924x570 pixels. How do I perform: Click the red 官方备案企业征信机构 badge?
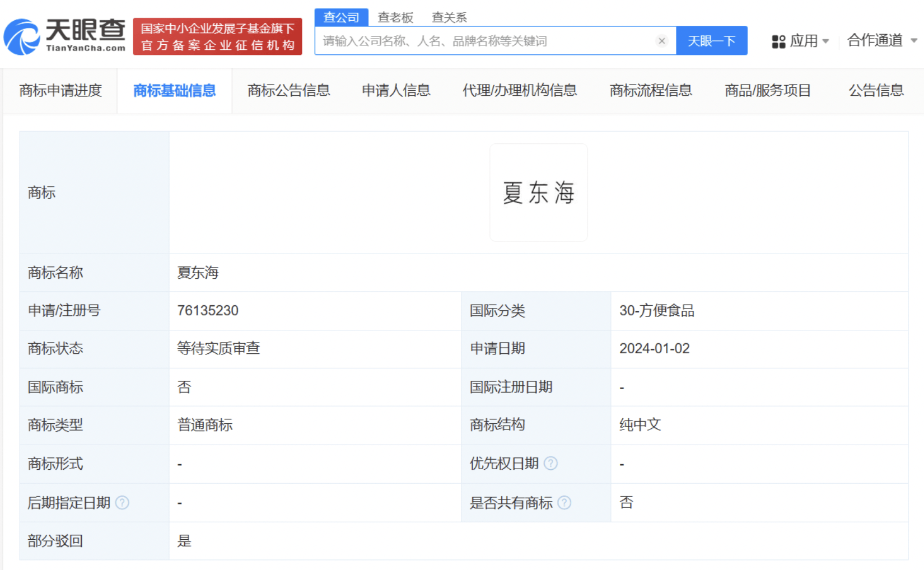[x=217, y=37]
